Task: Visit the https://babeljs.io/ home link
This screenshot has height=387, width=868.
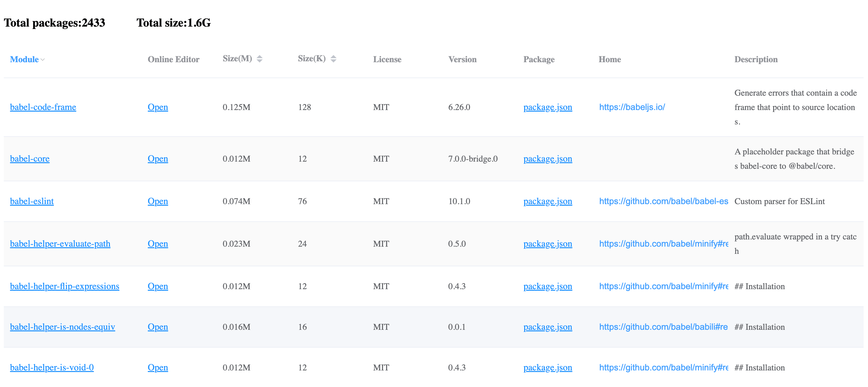Action: [x=632, y=107]
